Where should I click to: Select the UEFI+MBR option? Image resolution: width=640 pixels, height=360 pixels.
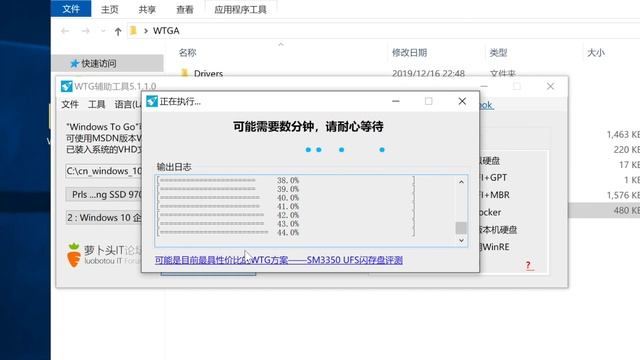tap(495, 195)
